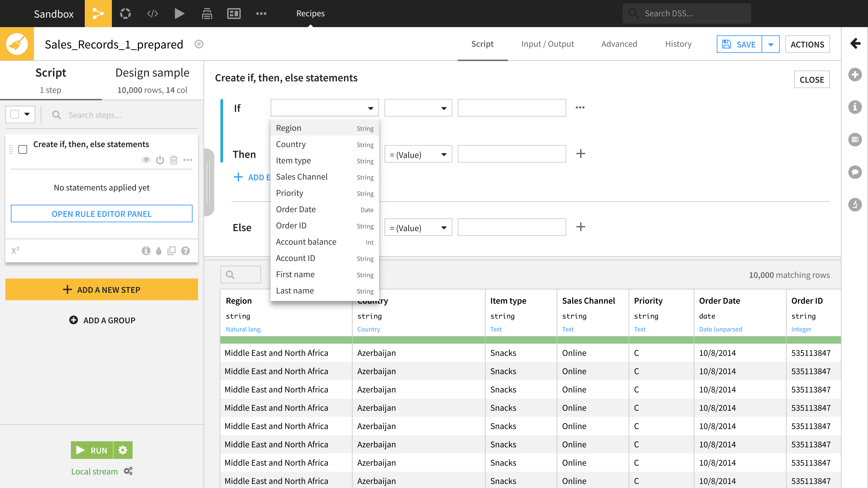This screenshot has height=488, width=868.
Task: Open the info icon in right sidebar
Action: (x=855, y=107)
